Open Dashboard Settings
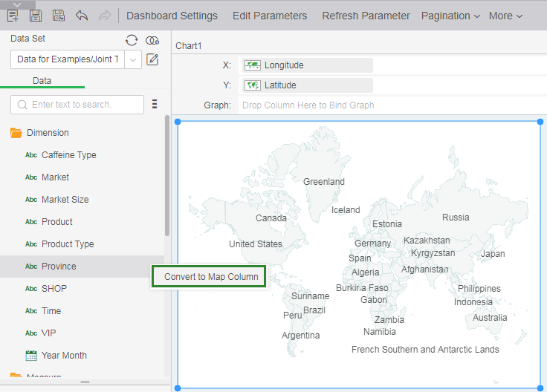 pos(172,16)
